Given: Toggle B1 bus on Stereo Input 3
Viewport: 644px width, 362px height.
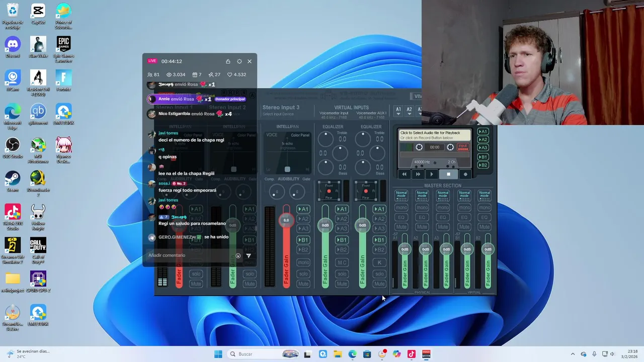Looking at the screenshot, I should click(x=303, y=240).
